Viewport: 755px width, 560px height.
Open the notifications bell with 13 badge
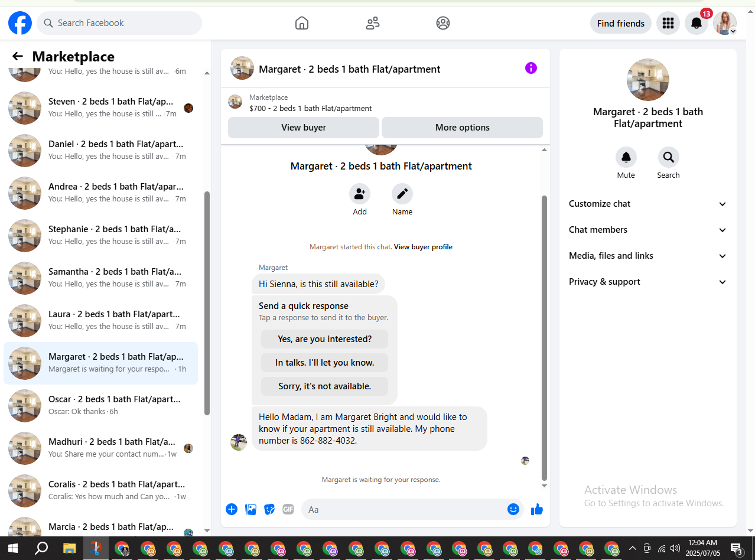click(697, 23)
